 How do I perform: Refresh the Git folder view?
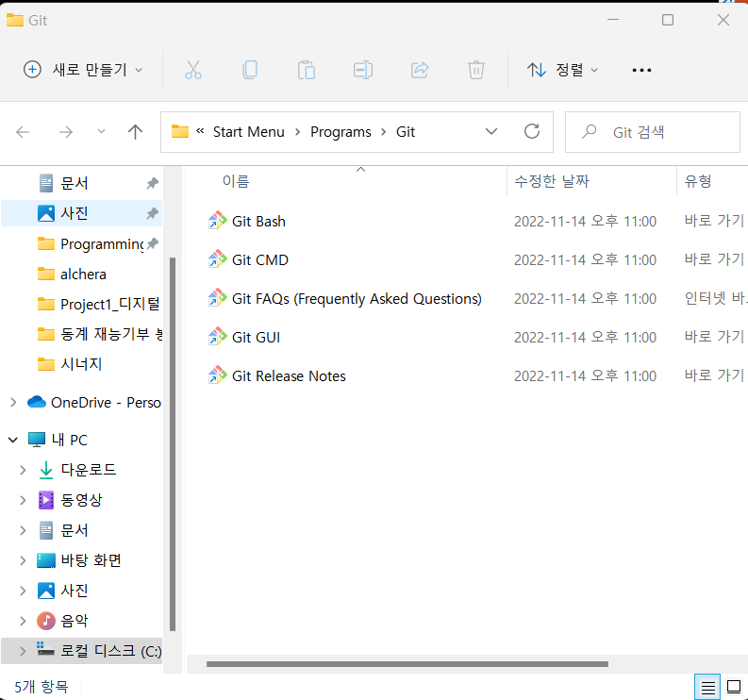point(532,131)
